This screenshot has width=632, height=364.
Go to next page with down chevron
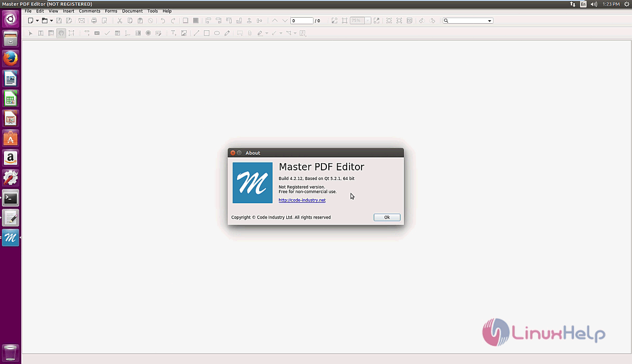[x=285, y=21]
